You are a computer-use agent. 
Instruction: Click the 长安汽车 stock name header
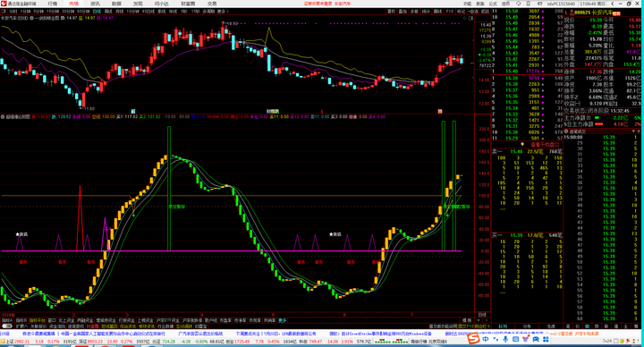[602, 13]
